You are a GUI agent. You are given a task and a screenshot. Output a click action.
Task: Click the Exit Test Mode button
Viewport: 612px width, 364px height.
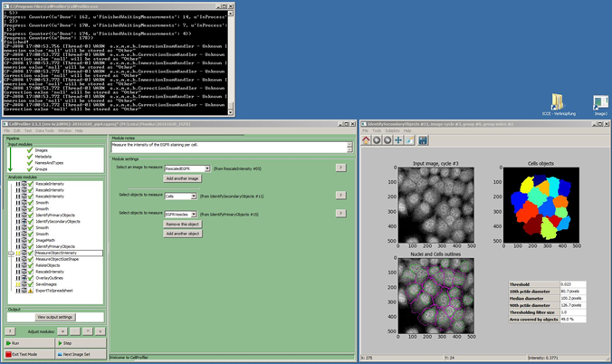24,354
